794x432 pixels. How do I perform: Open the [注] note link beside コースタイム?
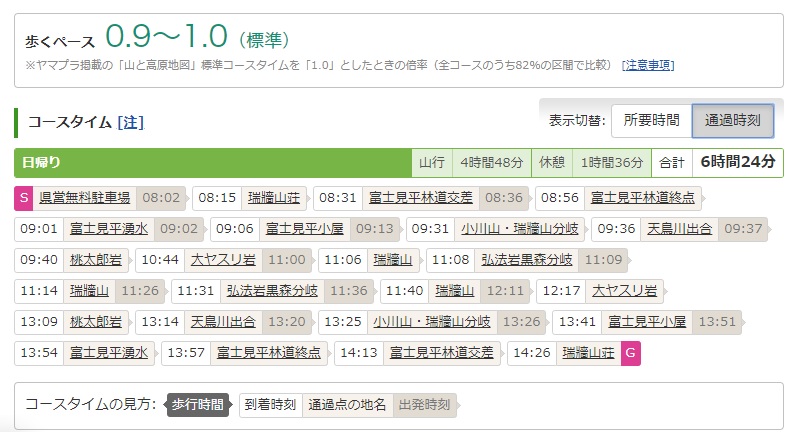pos(130,122)
